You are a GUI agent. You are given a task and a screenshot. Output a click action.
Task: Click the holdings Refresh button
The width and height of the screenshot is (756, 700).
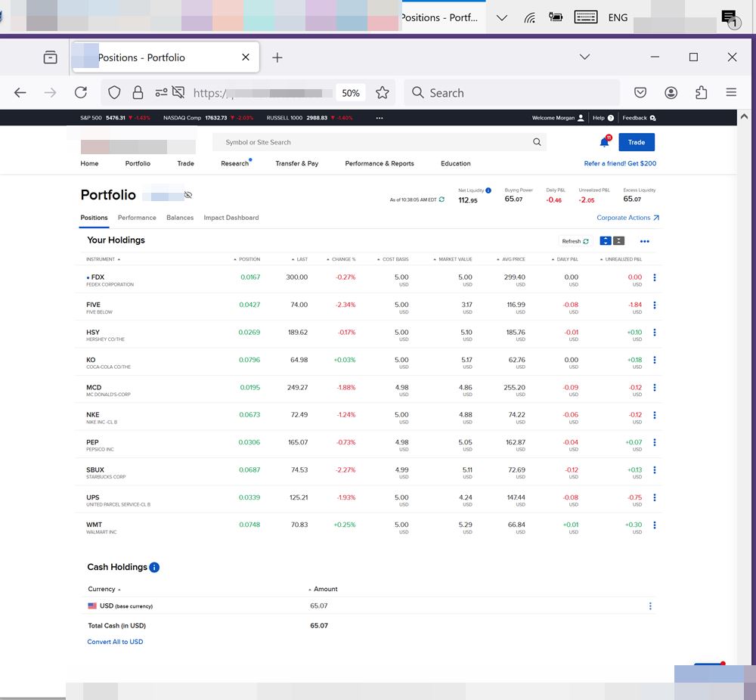pyautogui.click(x=575, y=241)
